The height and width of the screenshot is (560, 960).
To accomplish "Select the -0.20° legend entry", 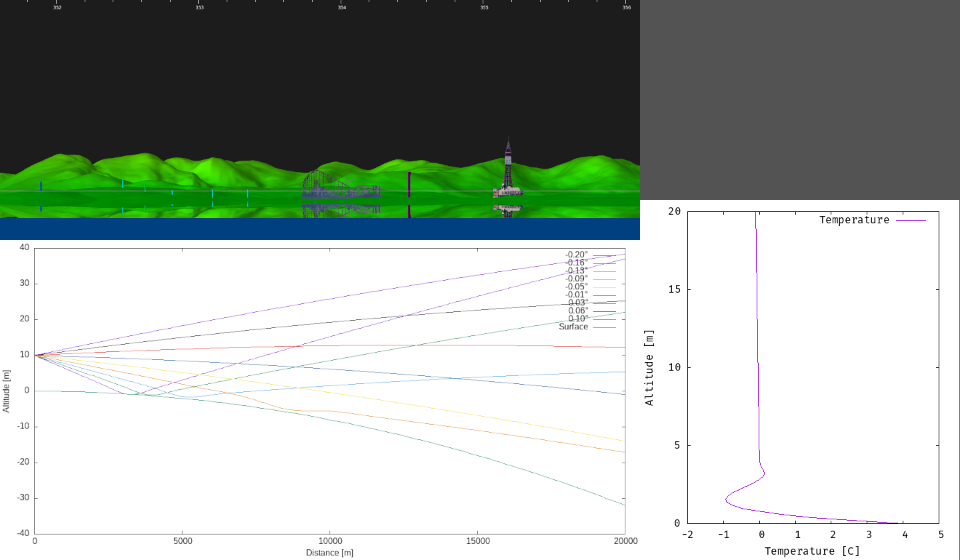I will (577, 255).
